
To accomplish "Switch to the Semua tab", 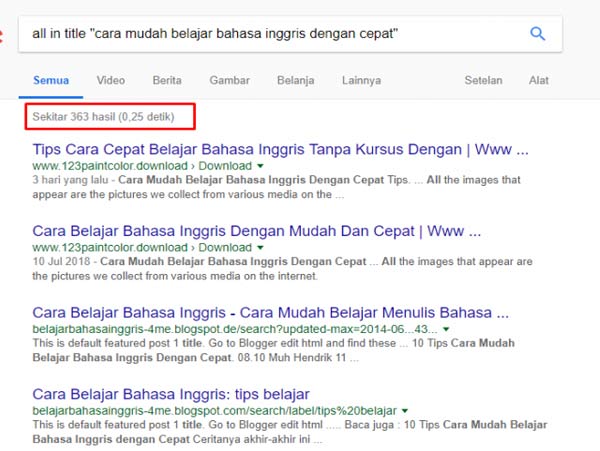I will 51,80.
